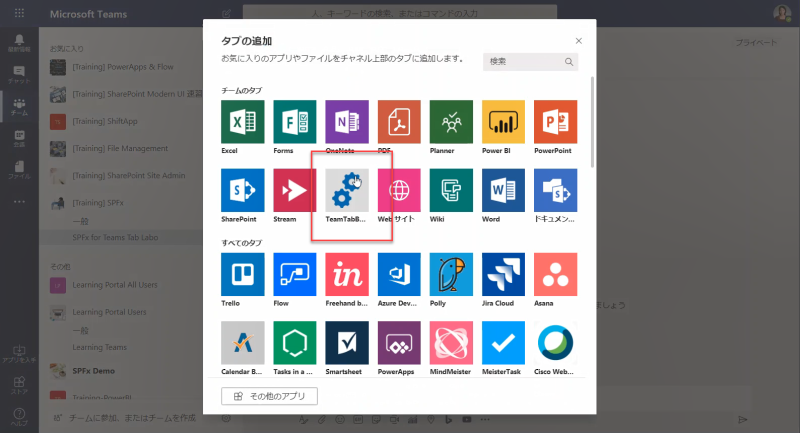This screenshot has height=433, width=800.
Task: Select the MindMeister app tile
Action: click(451, 343)
